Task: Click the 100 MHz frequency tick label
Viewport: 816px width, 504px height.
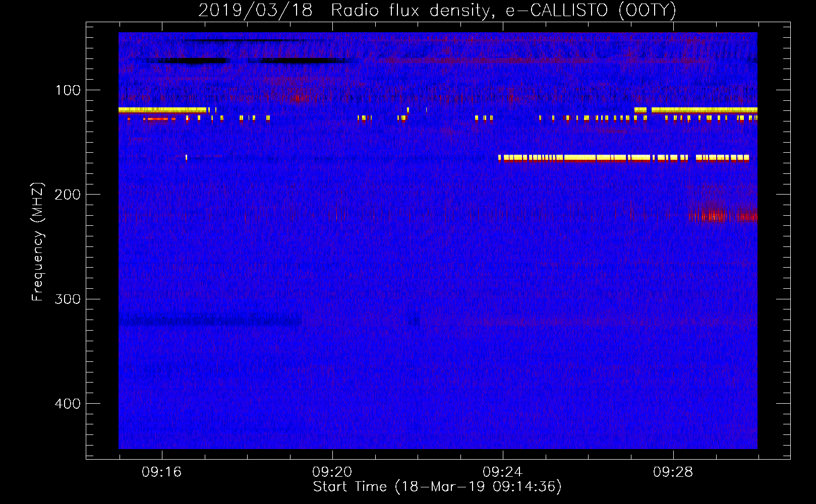Action: 68,90
